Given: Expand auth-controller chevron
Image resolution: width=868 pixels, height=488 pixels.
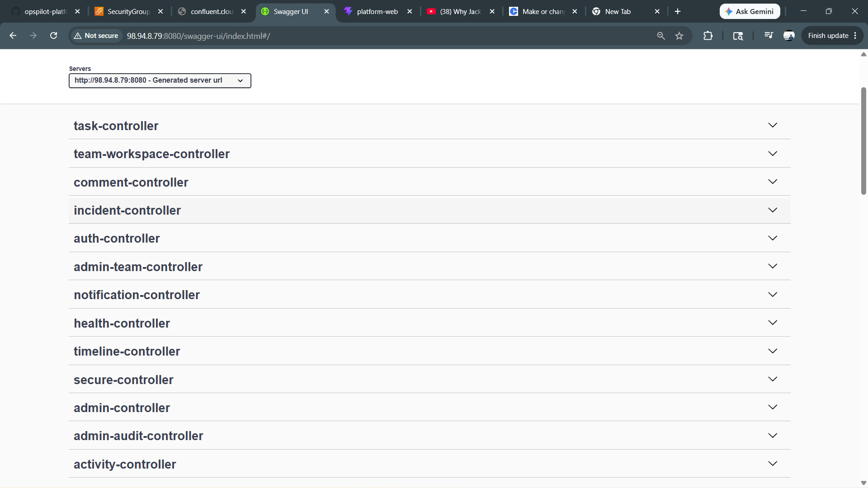Looking at the screenshot, I should point(773,238).
